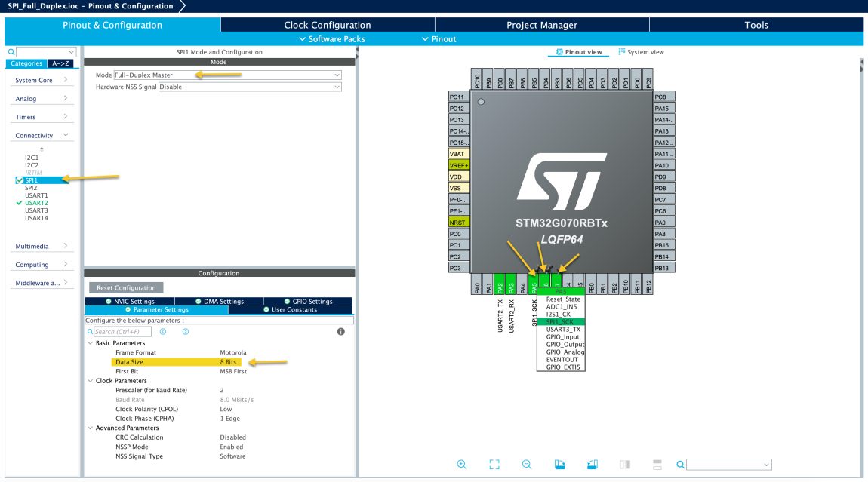
Task: Click the Reset Configuration button
Action: click(x=125, y=287)
